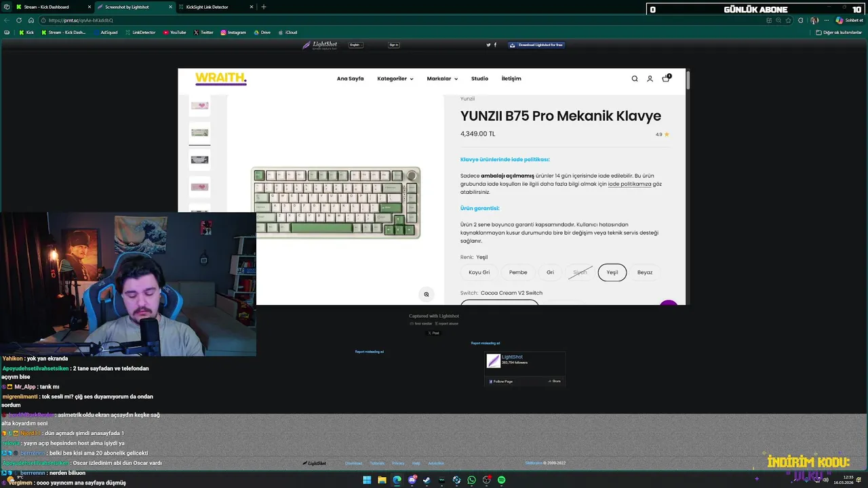Viewport: 868px width, 488px height.
Task: Open Steam from taskbar
Action: [427, 480]
